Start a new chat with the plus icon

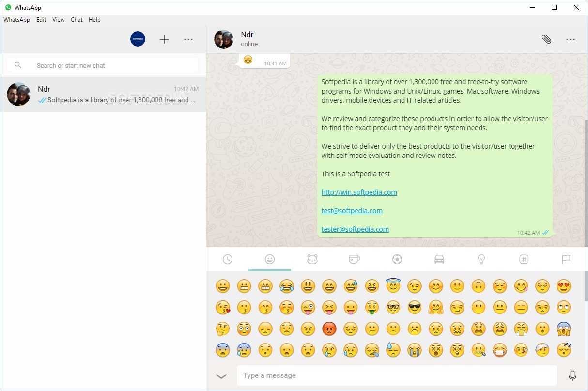click(x=164, y=39)
